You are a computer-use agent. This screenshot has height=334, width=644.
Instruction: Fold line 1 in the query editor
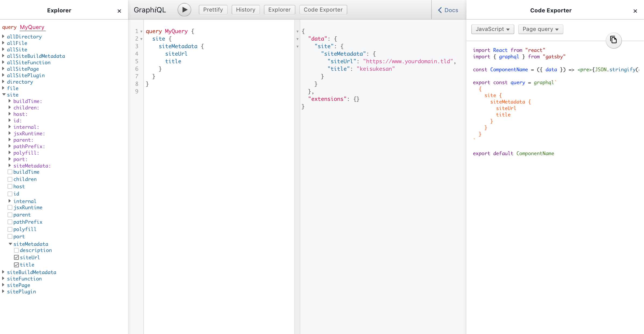[141, 32]
